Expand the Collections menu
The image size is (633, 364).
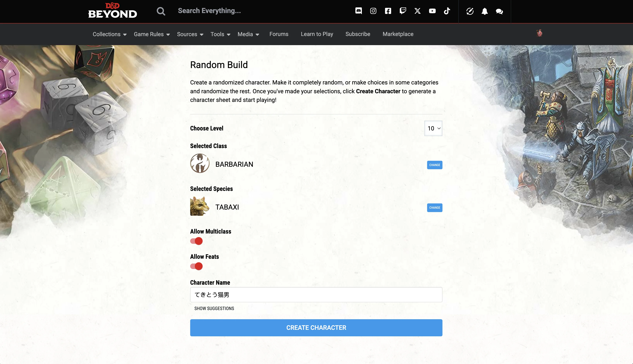(x=110, y=34)
